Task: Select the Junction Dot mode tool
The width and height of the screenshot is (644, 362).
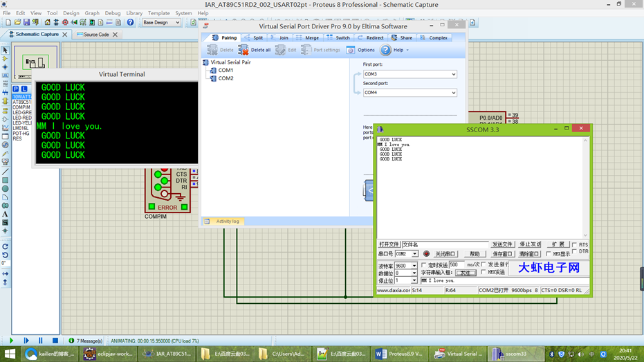Action: [x=6, y=67]
